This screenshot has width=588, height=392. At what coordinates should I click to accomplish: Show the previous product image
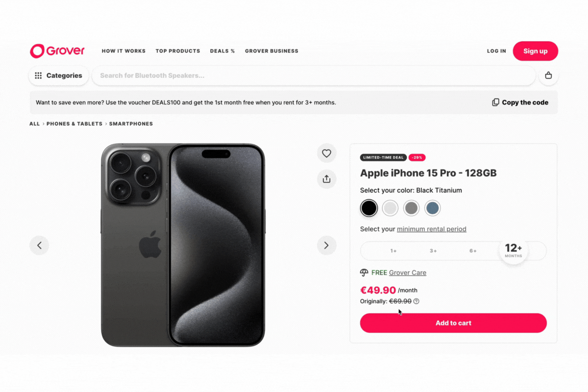(39, 245)
